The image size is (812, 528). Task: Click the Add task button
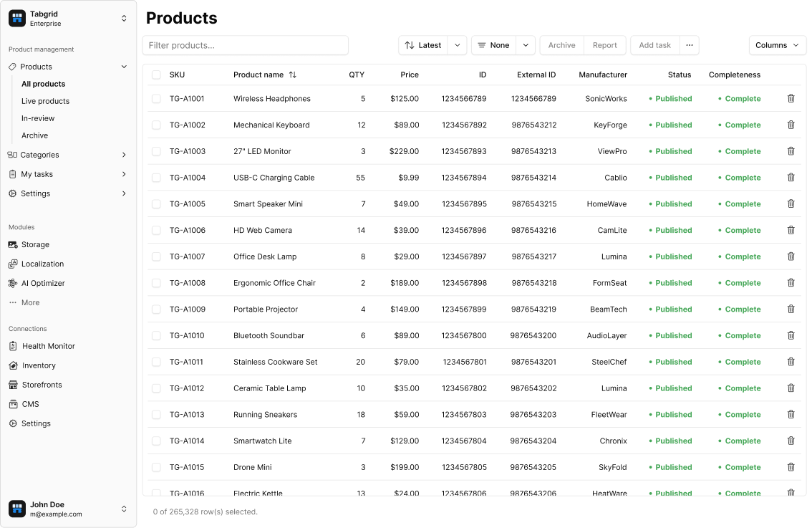(654, 44)
